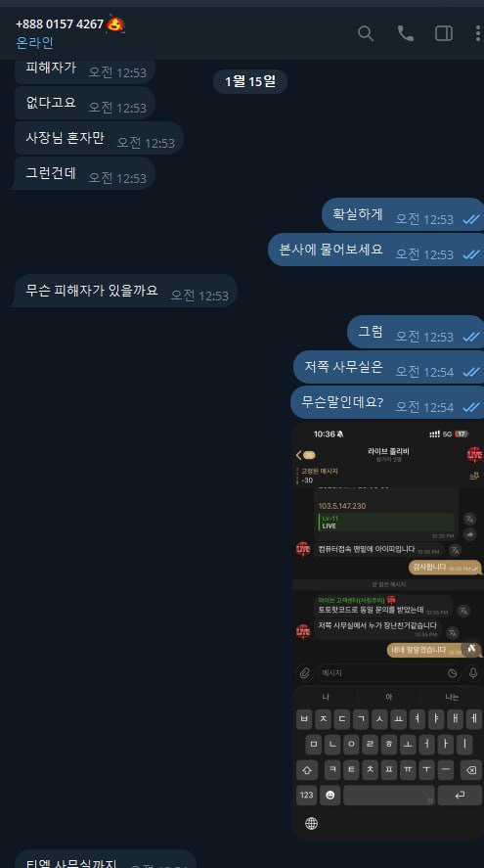Click the 1월 15일 date badge
Image resolution: width=484 pixels, height=868 pixels.
point(250,81)
